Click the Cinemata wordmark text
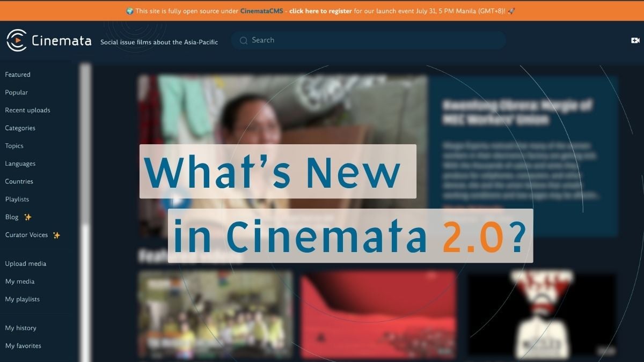 [61, 40]
